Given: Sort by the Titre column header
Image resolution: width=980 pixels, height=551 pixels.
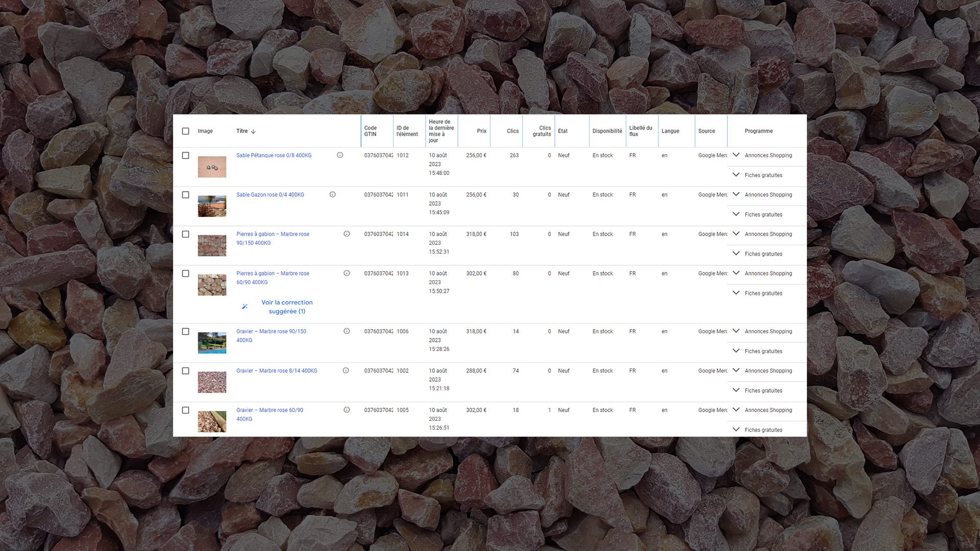Looking at the screenshot, I should pos(242,131).
